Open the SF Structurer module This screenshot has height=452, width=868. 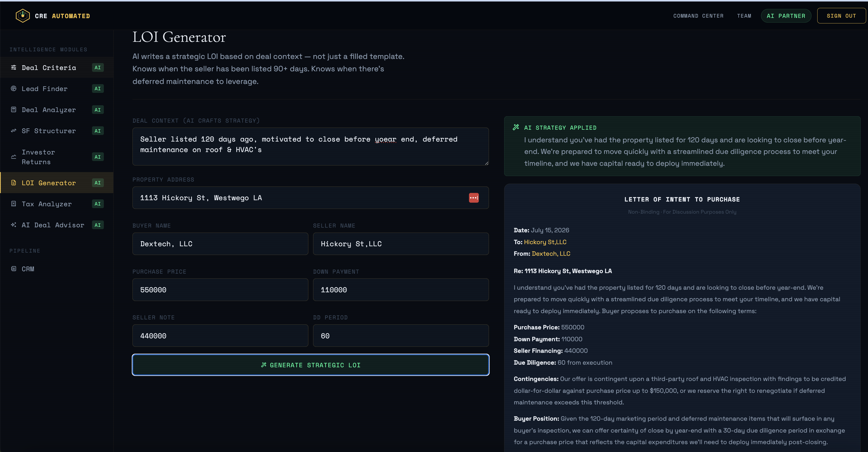pyautogui.click(x=57, y=130)
